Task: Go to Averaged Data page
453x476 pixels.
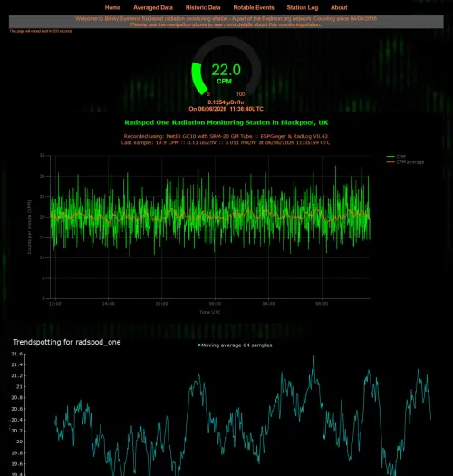Action: coord(153,7)
